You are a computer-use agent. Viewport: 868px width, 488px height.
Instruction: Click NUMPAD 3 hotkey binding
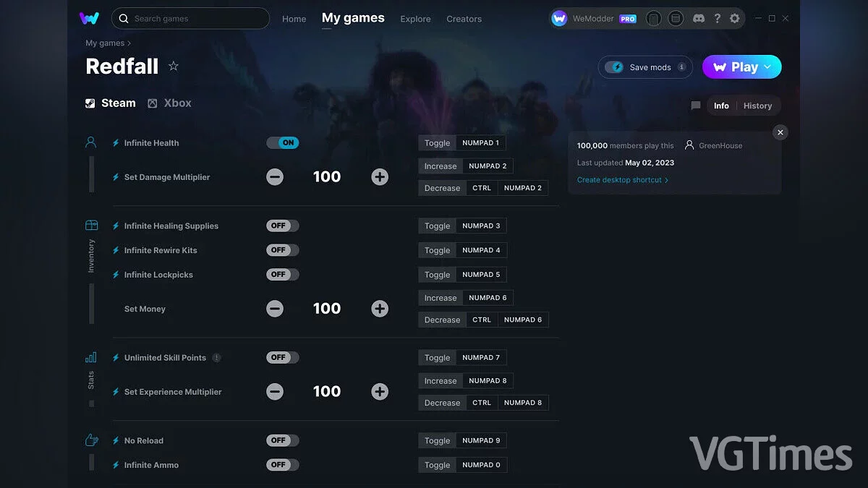[x=481, y=226]
